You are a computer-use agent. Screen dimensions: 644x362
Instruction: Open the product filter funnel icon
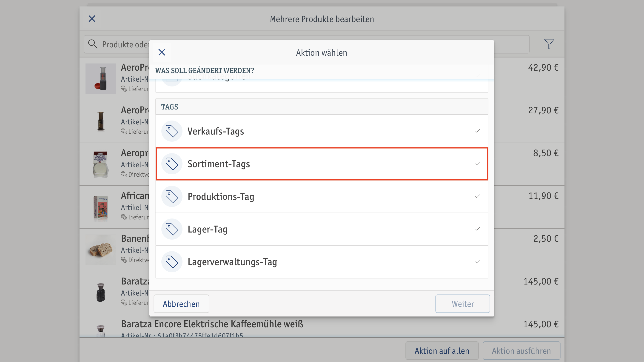[x=549, y=44]
